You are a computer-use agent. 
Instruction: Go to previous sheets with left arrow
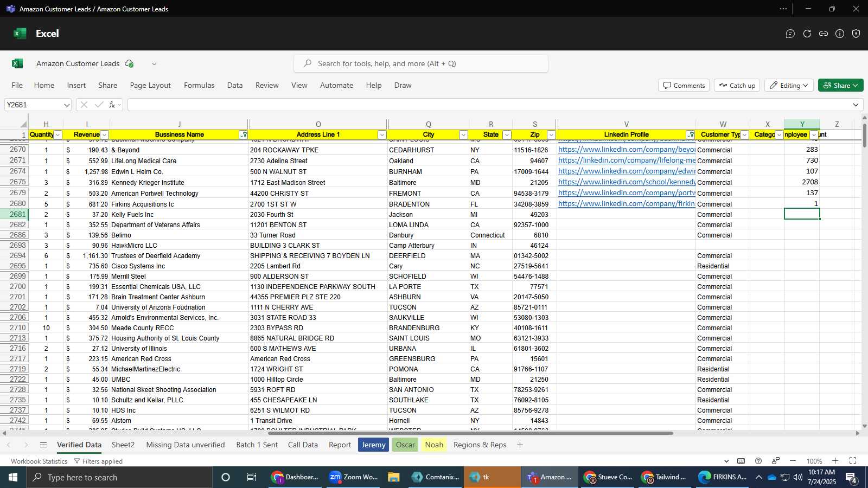point(9,445)
